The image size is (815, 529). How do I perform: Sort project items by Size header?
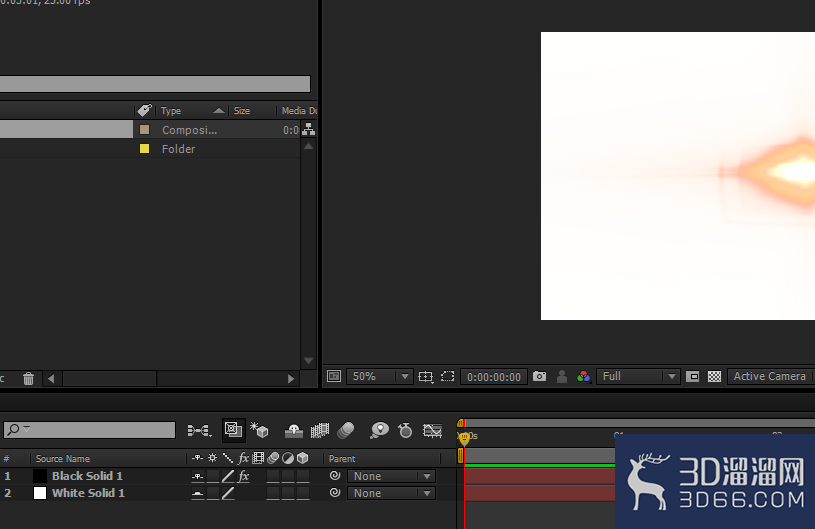pyautogui.click(x=242, y=111)
